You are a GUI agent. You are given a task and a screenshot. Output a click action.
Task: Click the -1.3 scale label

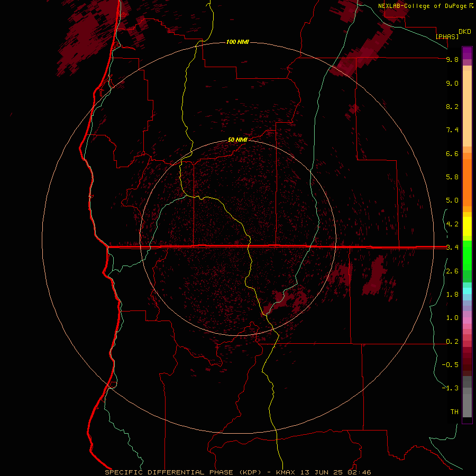(450, 388)
